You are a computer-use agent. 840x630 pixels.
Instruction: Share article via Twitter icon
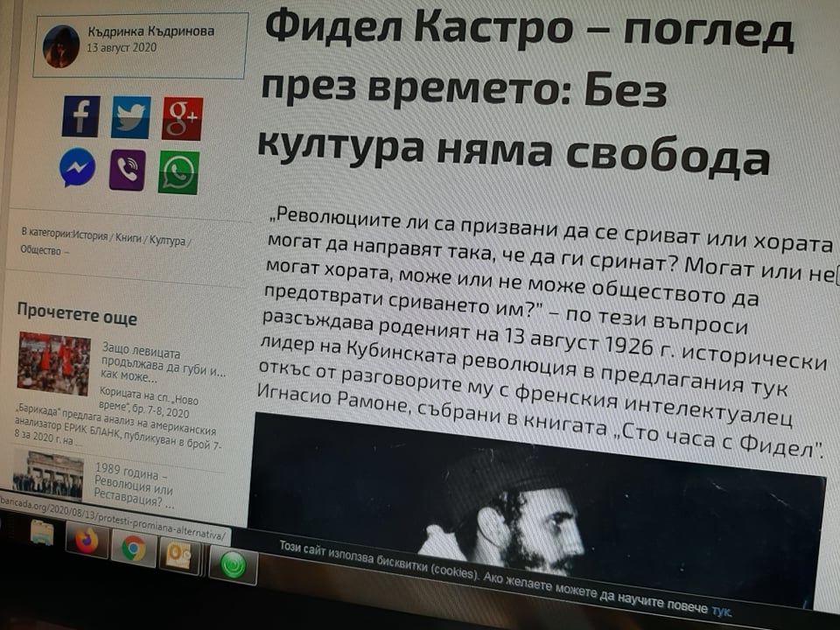130,117
